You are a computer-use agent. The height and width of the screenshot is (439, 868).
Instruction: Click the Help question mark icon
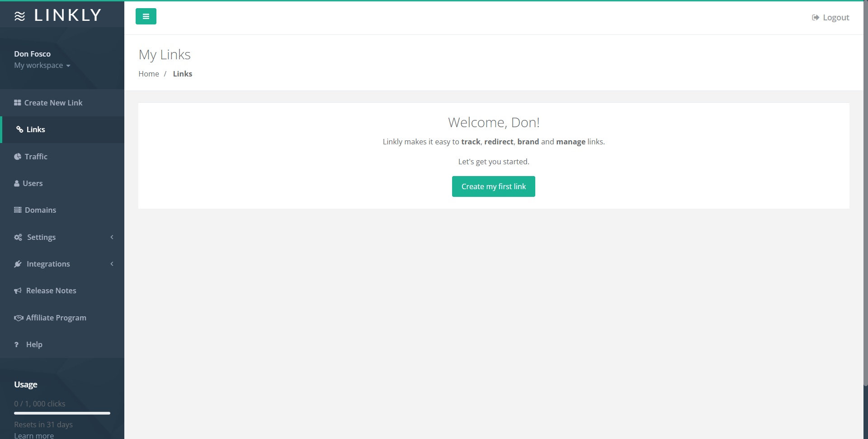16,344
